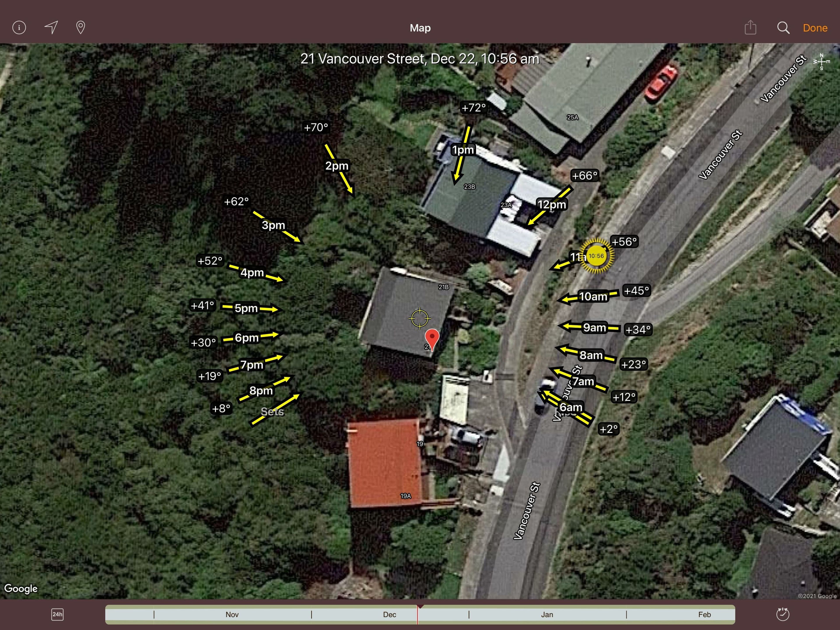The height and width of the screenshot is (630, 840).
Task: Jump to Feb on the timeline
Action: pos(704,614)
